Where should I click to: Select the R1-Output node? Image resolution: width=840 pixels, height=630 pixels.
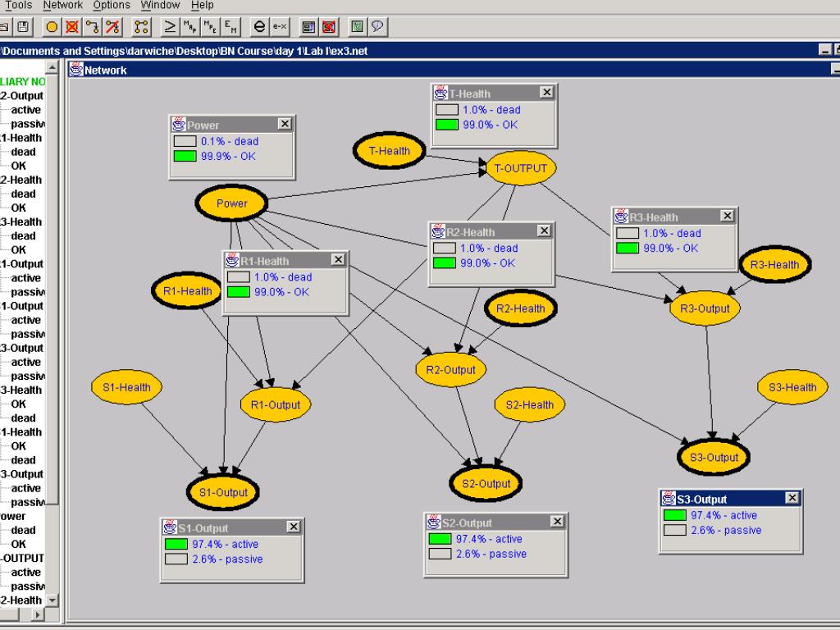[276, 405]
